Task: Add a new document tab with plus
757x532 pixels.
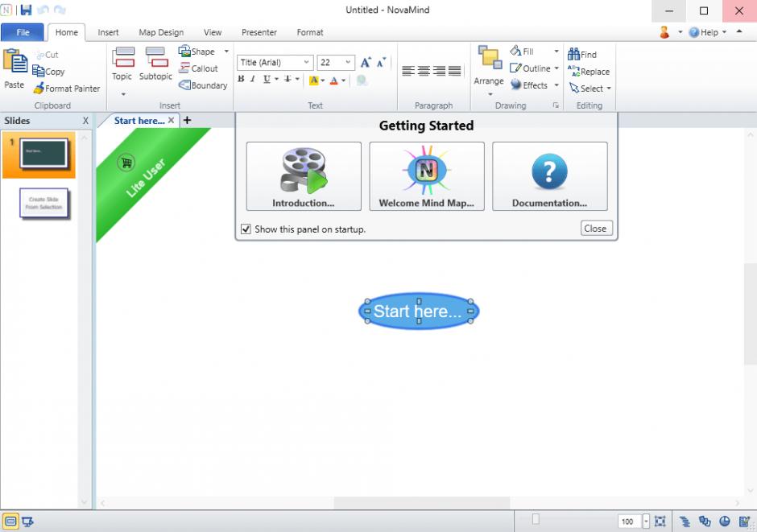Action: tap(188, 120)
